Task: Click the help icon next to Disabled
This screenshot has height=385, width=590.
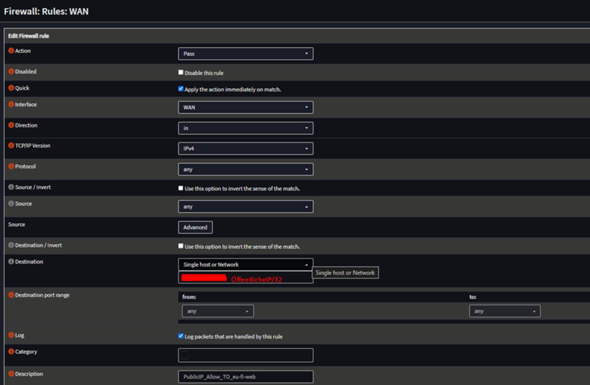Action: click(11, 71)
